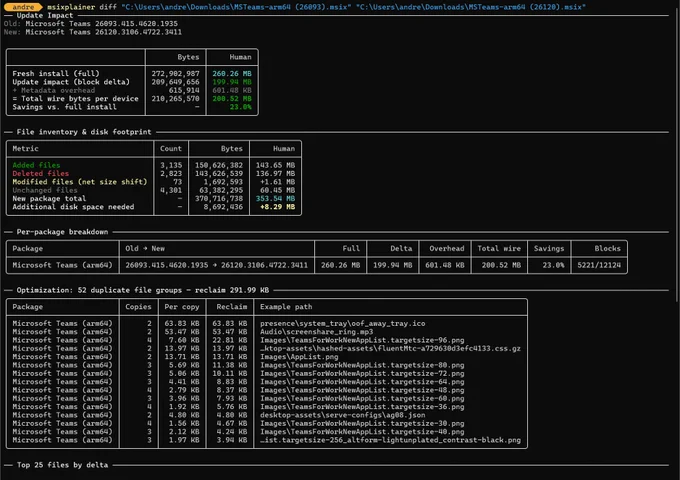Screen dimensions: 680x480
Task: Click the 'Copies' column header
Action: [138, 307]
